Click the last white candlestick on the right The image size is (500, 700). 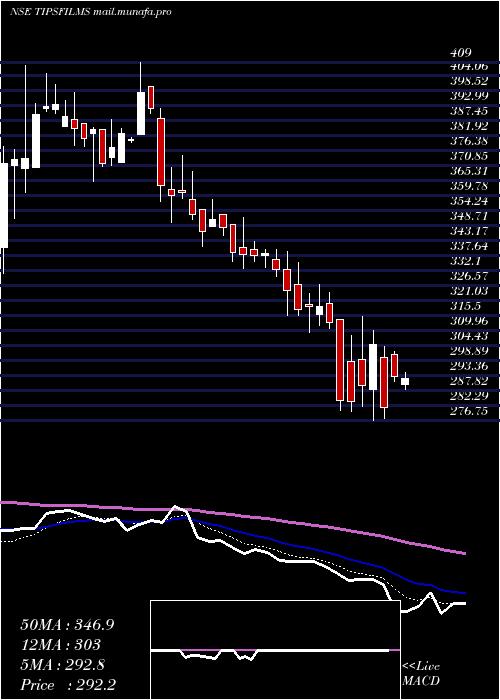click(x=405, y=381)
